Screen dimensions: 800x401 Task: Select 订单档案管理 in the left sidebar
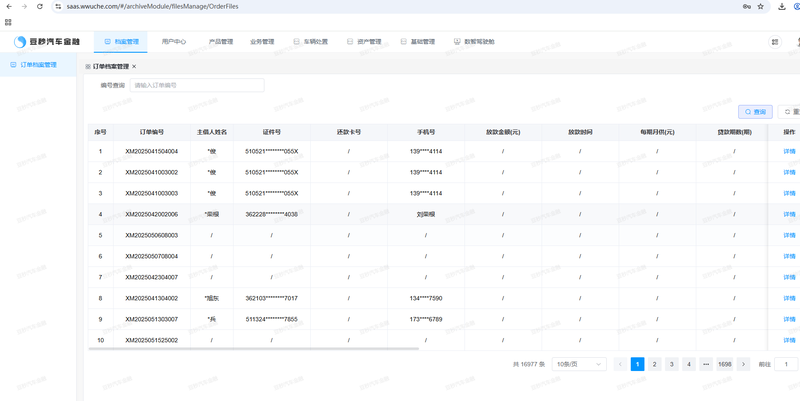(38, 65)
